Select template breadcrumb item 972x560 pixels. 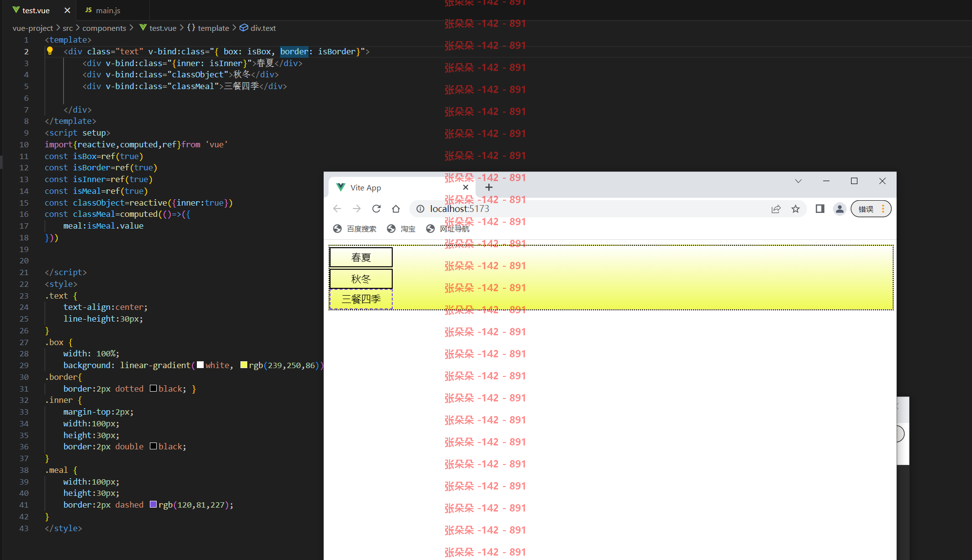tap(208, 28)
